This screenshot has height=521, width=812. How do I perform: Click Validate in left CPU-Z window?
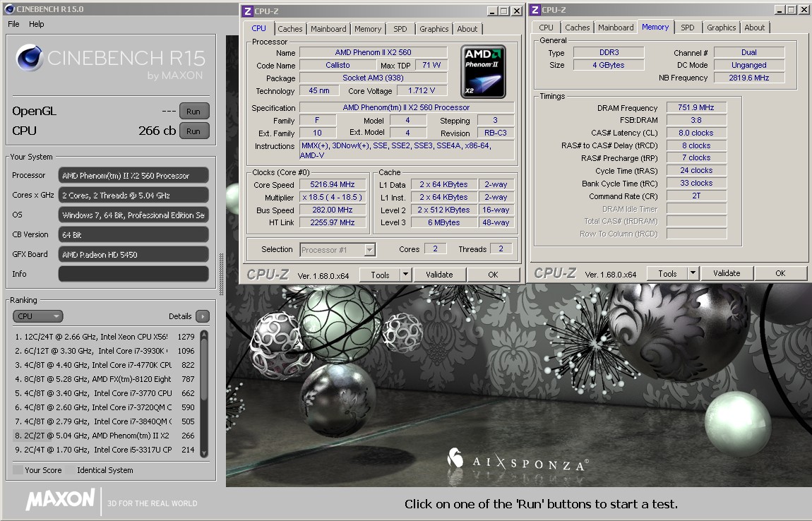point(439,275)
